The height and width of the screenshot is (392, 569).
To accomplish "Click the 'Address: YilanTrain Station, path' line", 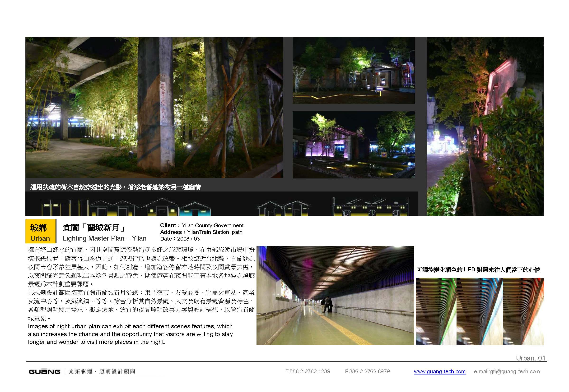I will click(x=201, y=232).
